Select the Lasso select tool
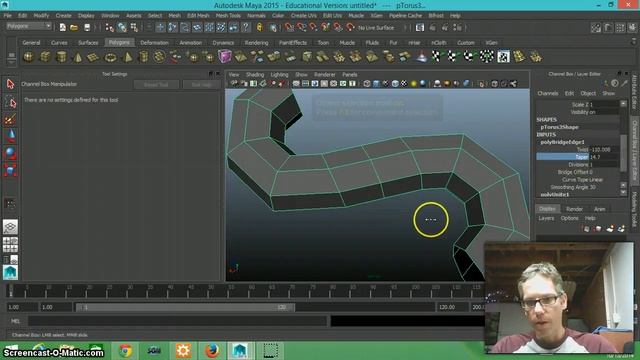 (10, 102)
